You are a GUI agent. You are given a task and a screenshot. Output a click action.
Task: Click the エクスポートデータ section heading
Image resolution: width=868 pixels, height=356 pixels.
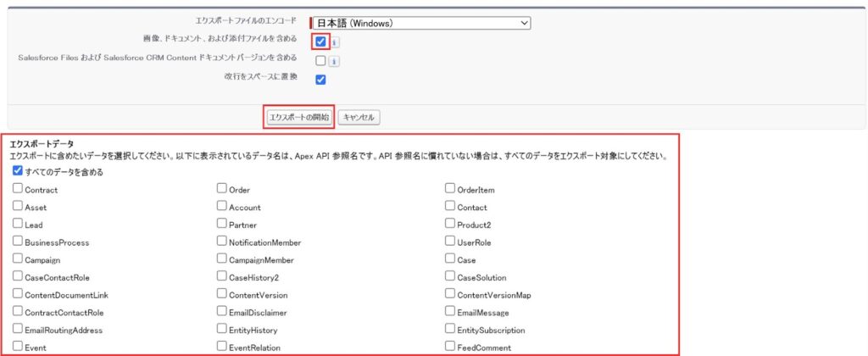coord(42,144)
